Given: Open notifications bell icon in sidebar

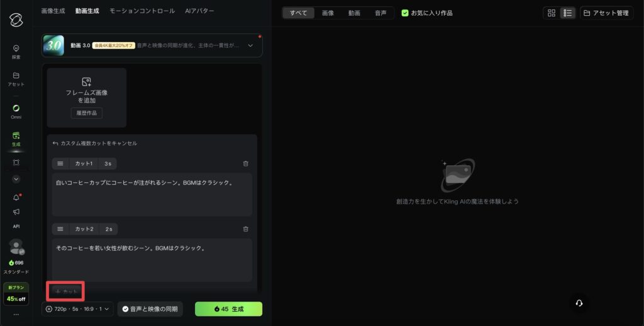Looking at the screenshot, I should (16, 197).
